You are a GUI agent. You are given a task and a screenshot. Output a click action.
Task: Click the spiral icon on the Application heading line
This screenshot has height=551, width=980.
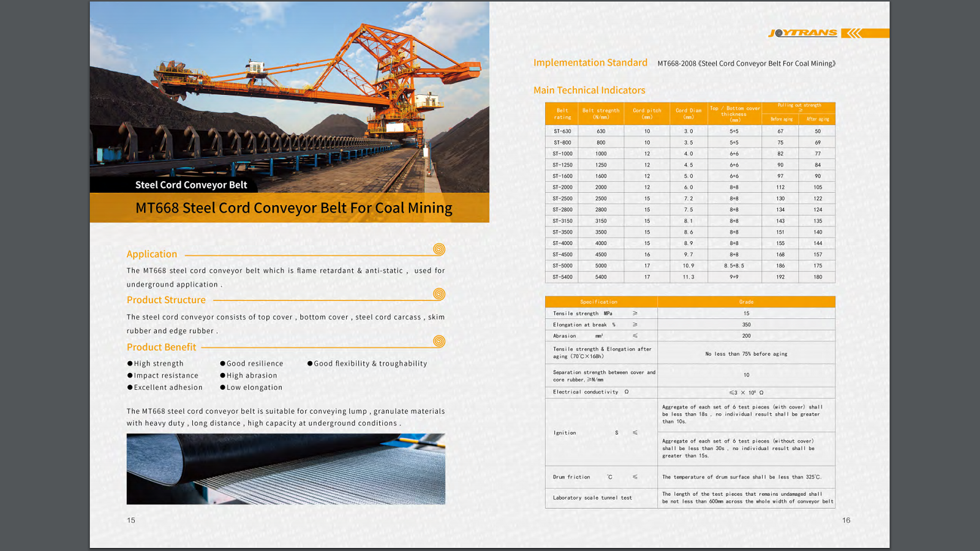click(x=439, y=249)
